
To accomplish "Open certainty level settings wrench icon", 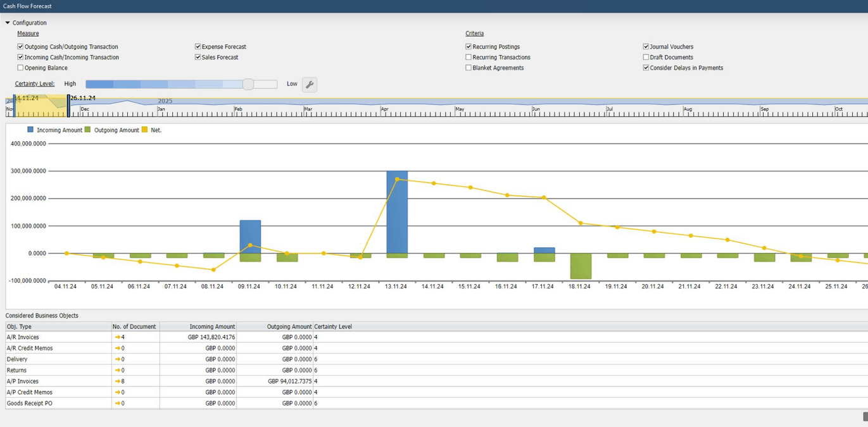I will tap(310, 84).
